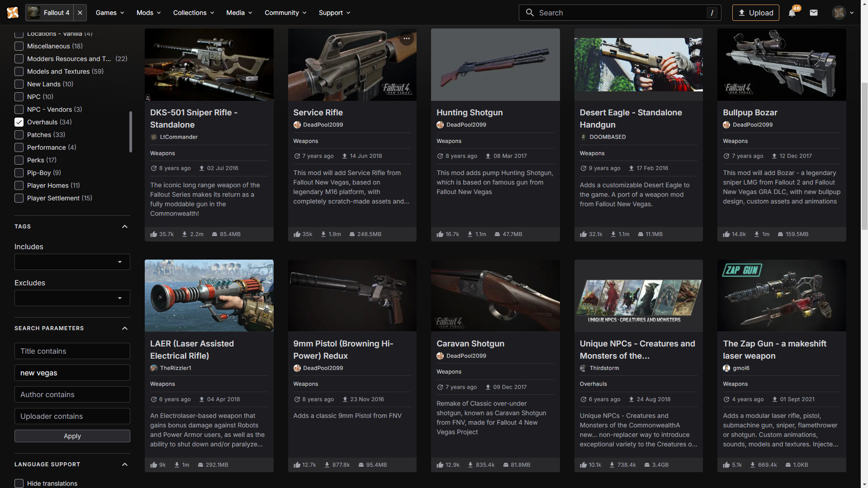The height and width of the screenshot is (488, 868).
Task: Click the endorsements thumb icon on DKS-501
Action: [x=154, y=234]
